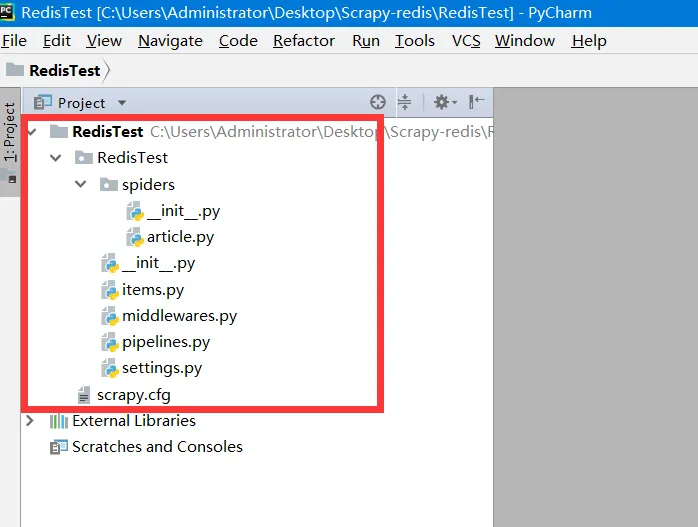Screen dimensions: 698x527
Task: Select article.py in the spiders folder
Action: click(181, 237)
